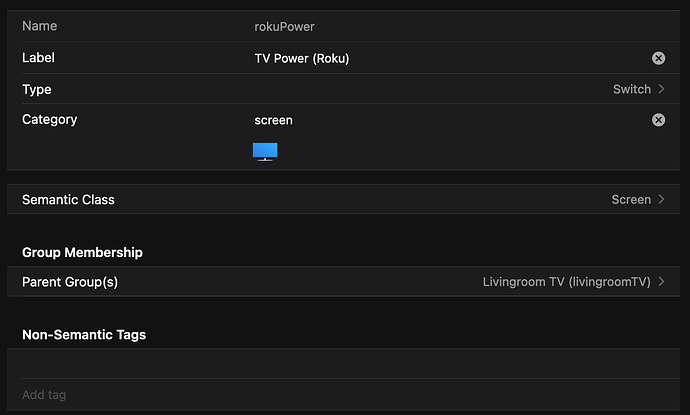Click the blue screen category icon preview
690x415 pixels.
click(x=265, y=152)
